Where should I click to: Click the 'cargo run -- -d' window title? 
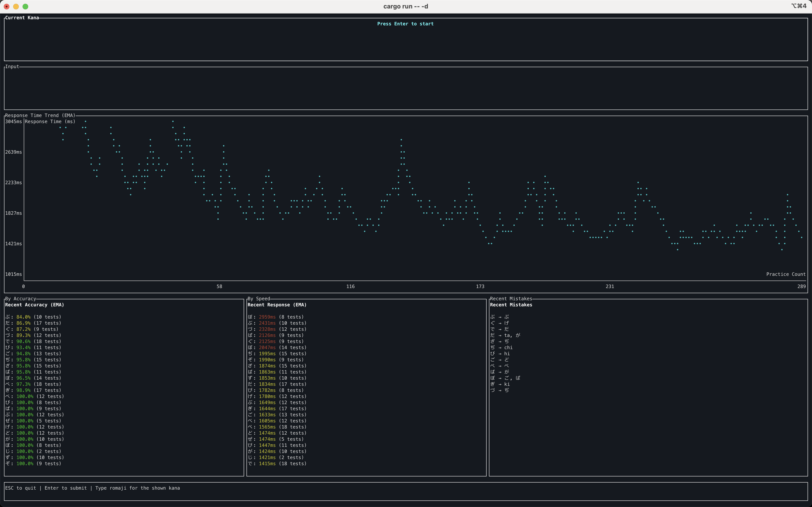406,6
